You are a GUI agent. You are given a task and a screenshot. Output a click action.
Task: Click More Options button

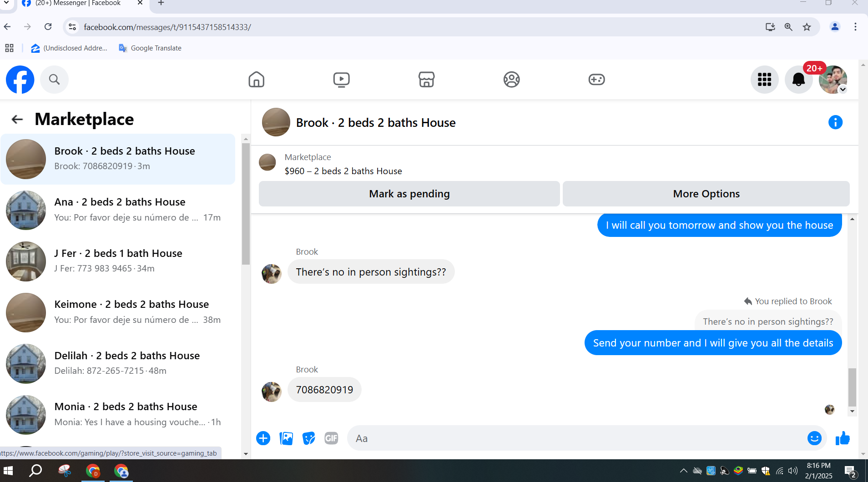pyautogui.click(x=706, y=194)
